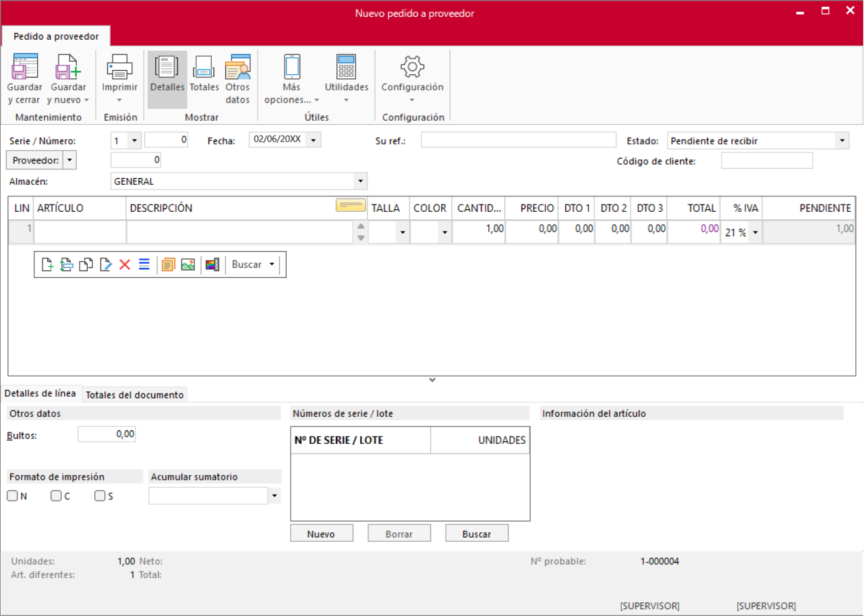Toggle the C print format checkbox
The image size is (864, 616).
56,496
